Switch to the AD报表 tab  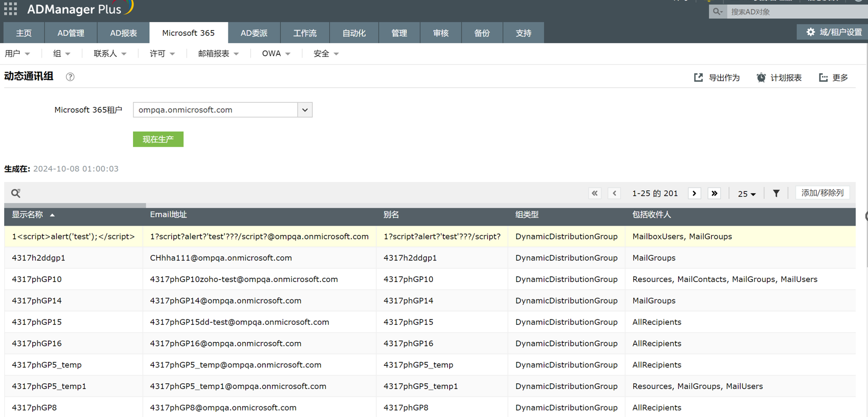pyautogui.click(x=123, y=33)
